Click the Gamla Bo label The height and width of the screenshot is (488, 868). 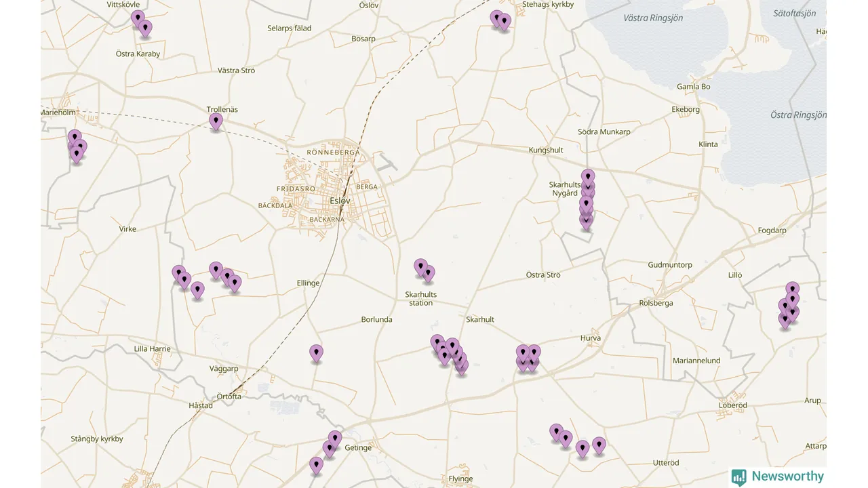pos(694,87)
